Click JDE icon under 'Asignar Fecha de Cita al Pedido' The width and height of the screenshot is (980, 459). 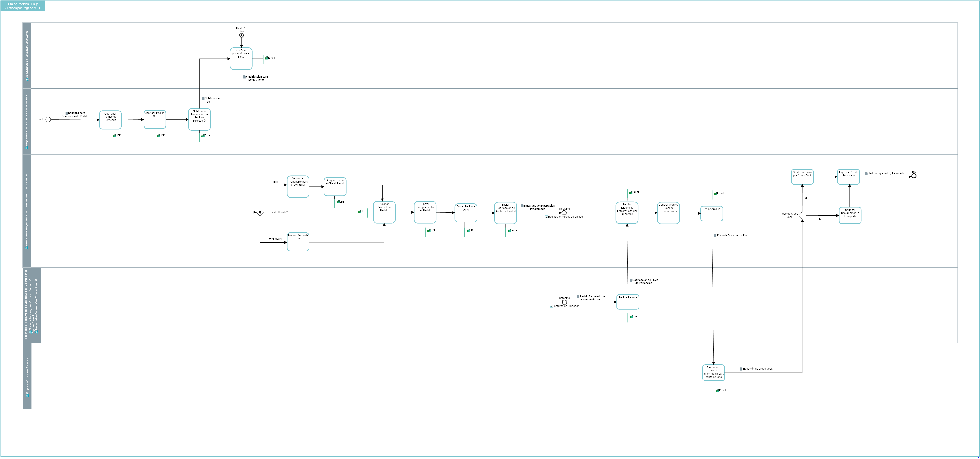point(338,202)
